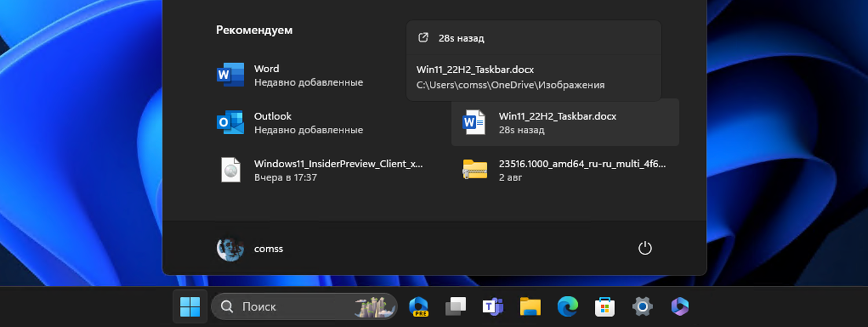Viewport: 868px width, 327px height.
Task: Click "28s назад" text in the tooltip
Action: pyautogui.click(x=461, y=38)
